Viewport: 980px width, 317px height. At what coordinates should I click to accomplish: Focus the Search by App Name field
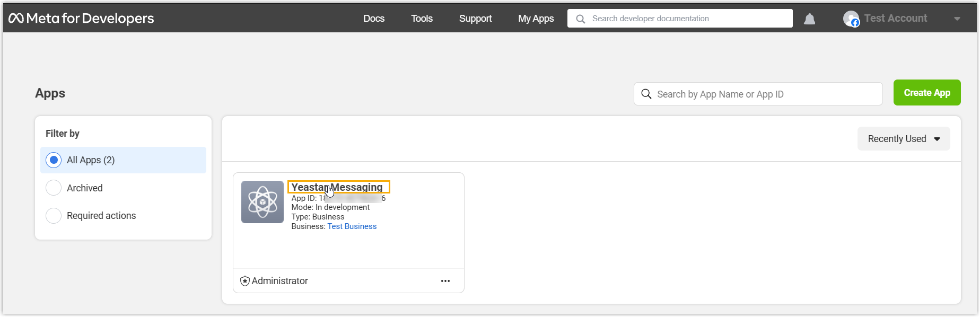(x=764, y=94)
